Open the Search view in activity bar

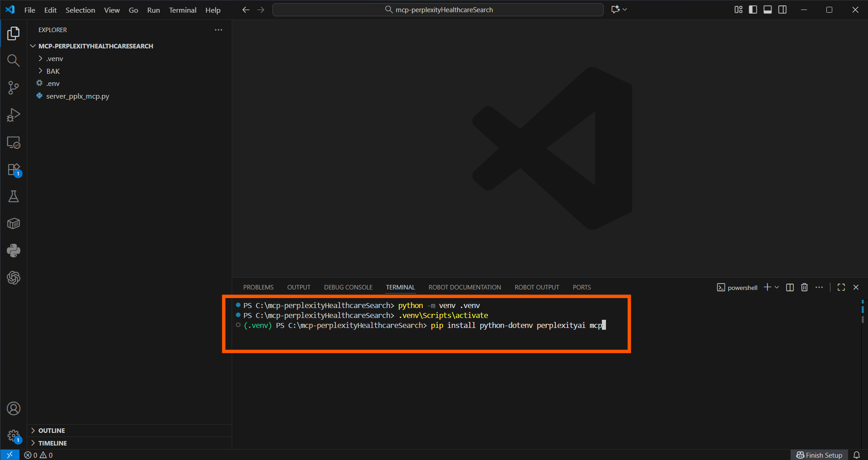14,61
